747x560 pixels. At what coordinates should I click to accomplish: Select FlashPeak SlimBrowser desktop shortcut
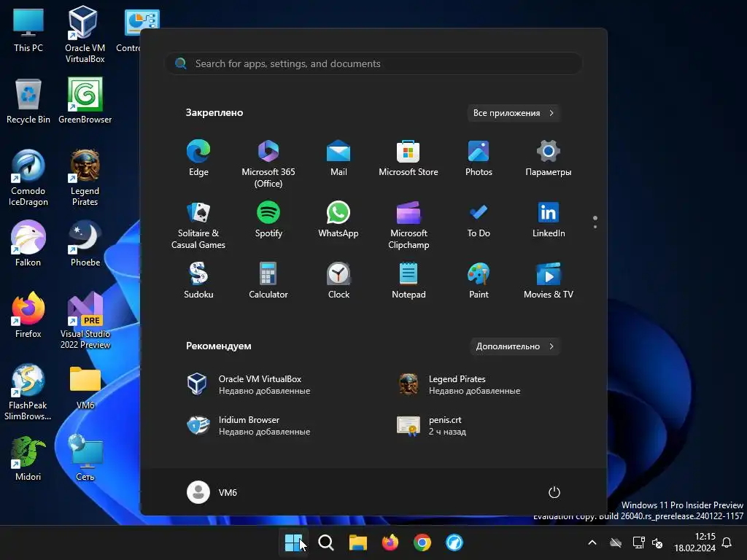[x=28, y=392]
